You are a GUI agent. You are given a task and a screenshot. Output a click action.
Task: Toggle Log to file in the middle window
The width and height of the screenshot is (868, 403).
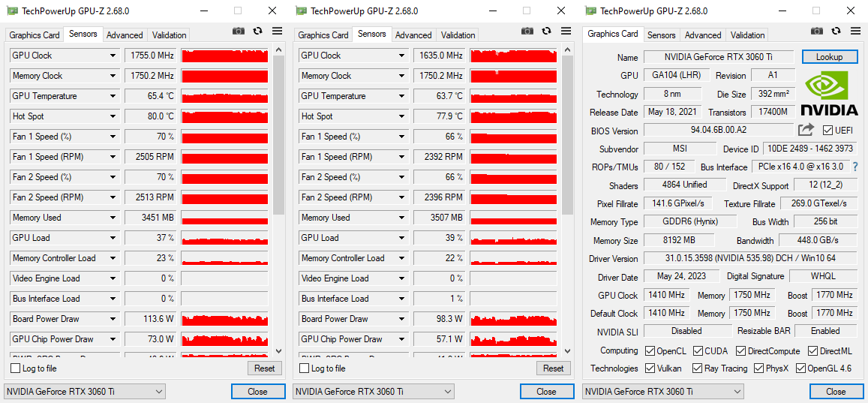(x=305, y=368)
